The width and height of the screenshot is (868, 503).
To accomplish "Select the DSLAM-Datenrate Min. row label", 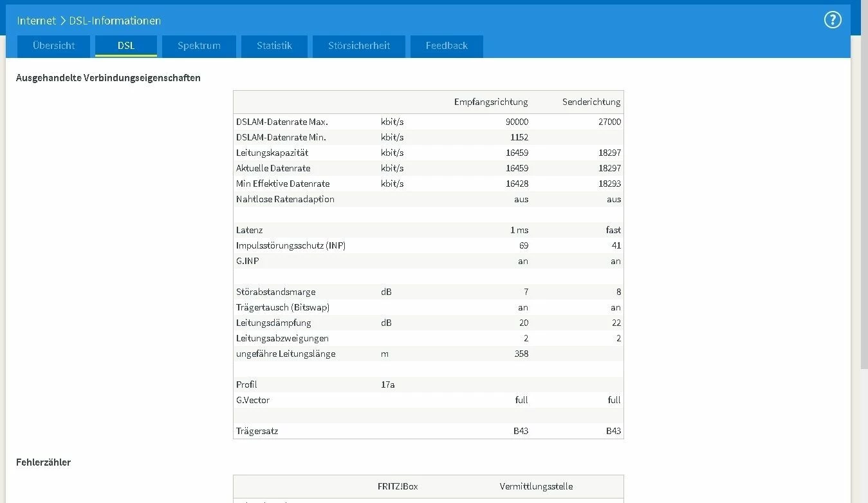I will click(281, 137).
